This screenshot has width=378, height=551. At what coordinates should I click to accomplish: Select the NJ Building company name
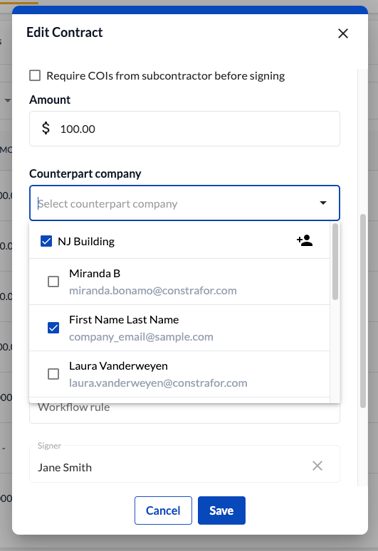(x=86, y=241)
